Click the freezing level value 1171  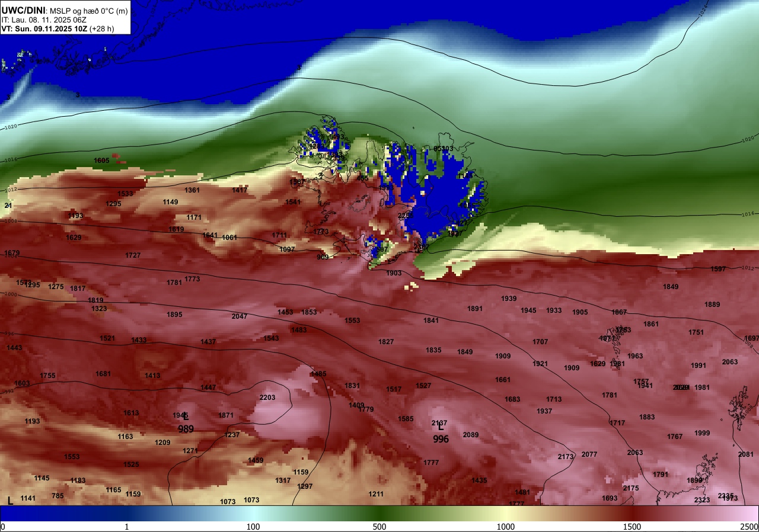click(194, 217)
